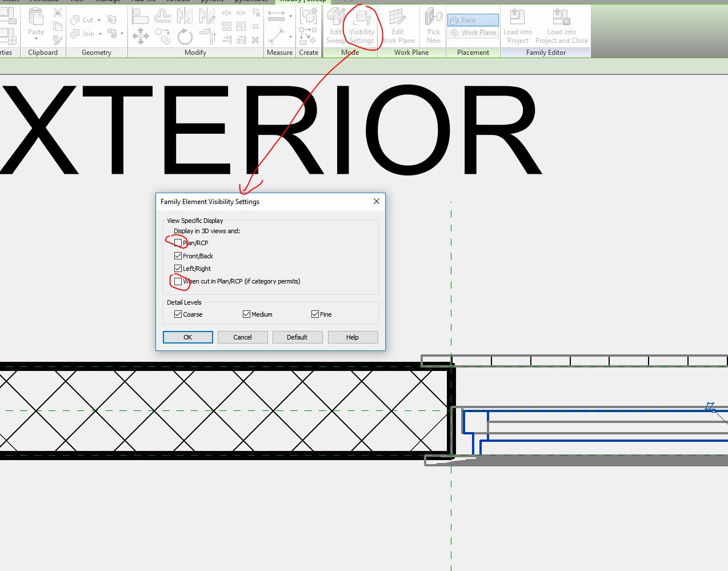The height and width of the screenshot is (571, 728).
Task: Click the Edit Sweep tool
Action: 336,26
